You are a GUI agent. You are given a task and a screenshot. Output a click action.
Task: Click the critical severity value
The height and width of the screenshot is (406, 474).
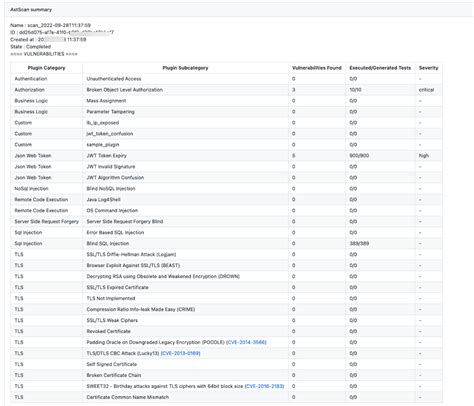click(426, 90)
